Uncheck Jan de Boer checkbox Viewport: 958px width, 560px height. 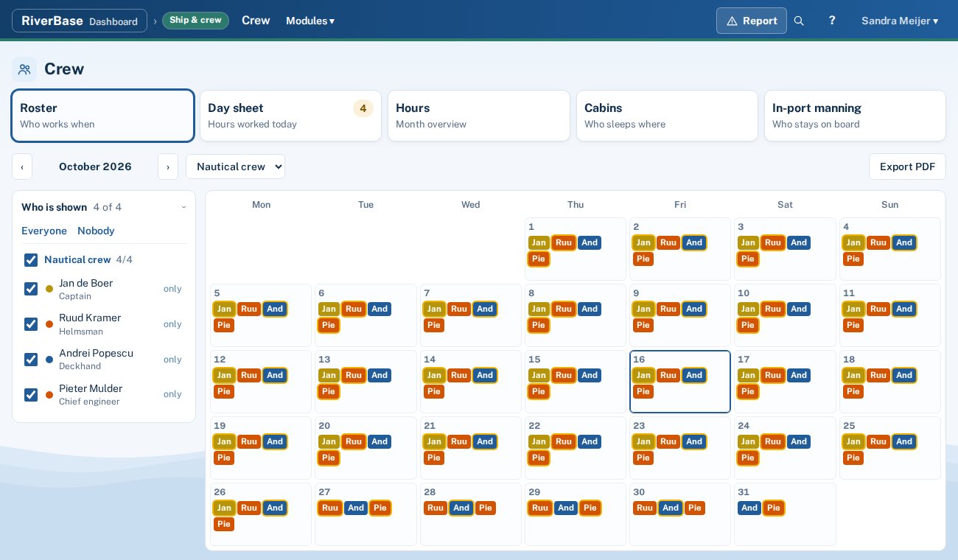(x=31, y=289)
